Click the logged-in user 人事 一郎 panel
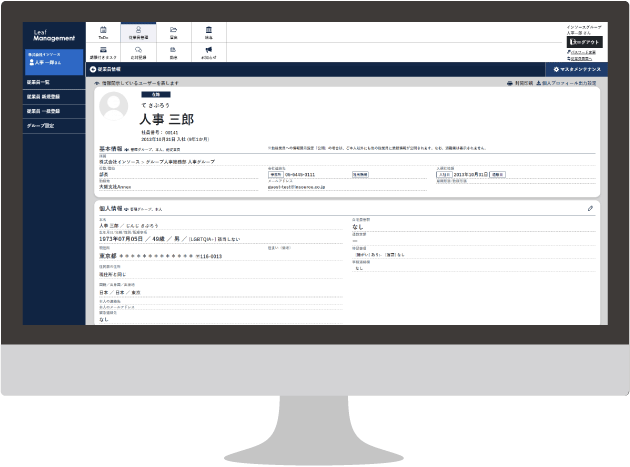Screen dimensions: 630x467 (x=54, y=62)
